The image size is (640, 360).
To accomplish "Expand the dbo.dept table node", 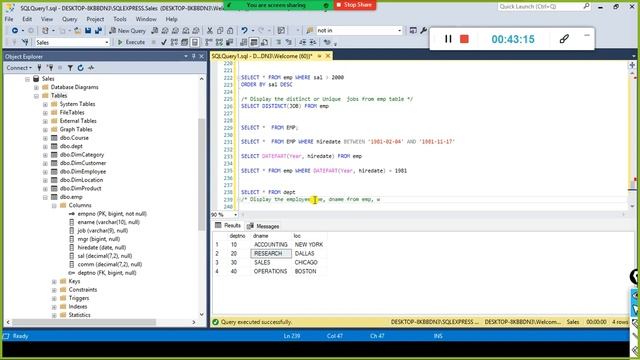I will [45, 147].
